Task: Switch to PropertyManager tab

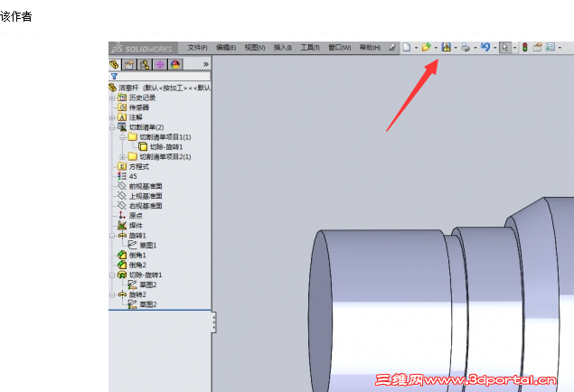Action: 129,65
